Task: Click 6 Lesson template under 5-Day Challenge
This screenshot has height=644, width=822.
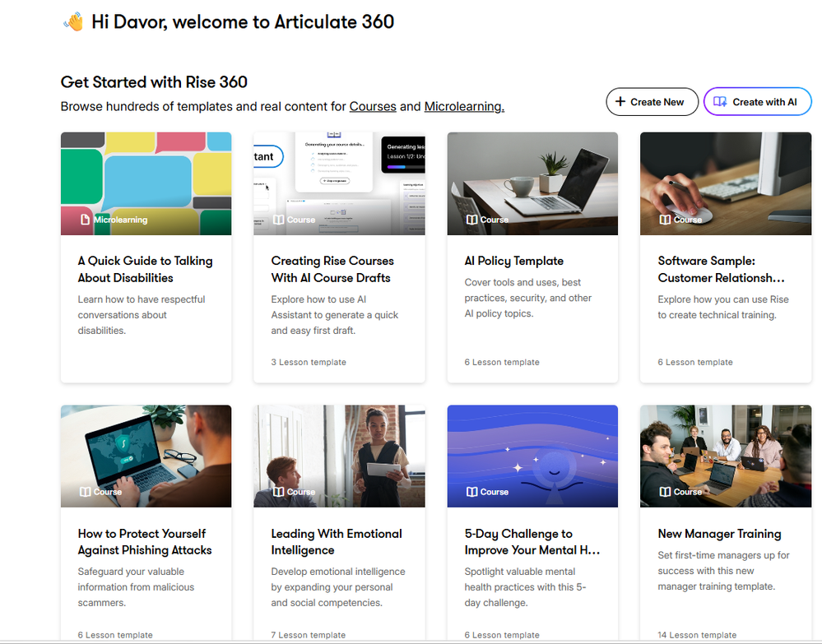Action: pos(502,635)
